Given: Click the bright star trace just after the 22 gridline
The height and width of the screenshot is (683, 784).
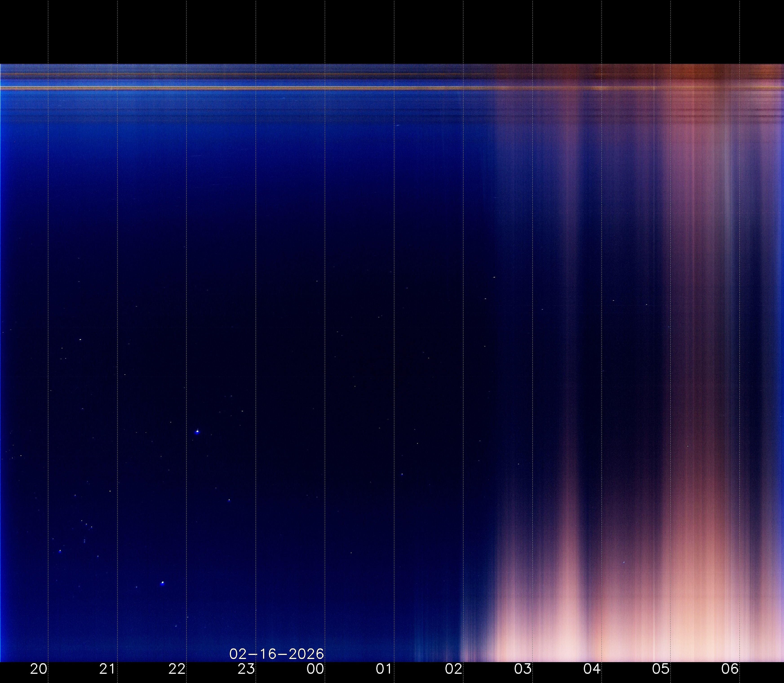Looking at the screenshot, I should click(197, 432).
